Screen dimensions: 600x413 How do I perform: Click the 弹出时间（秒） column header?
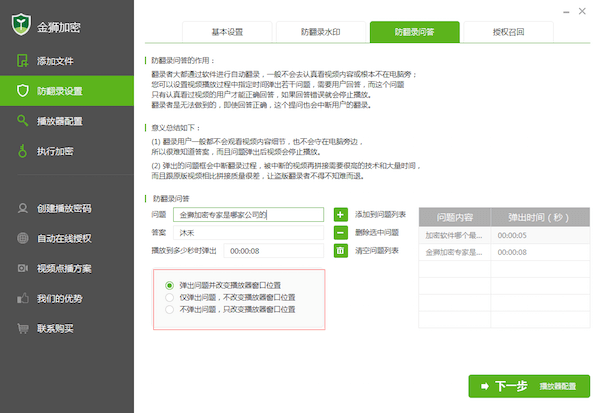[540, 217]
